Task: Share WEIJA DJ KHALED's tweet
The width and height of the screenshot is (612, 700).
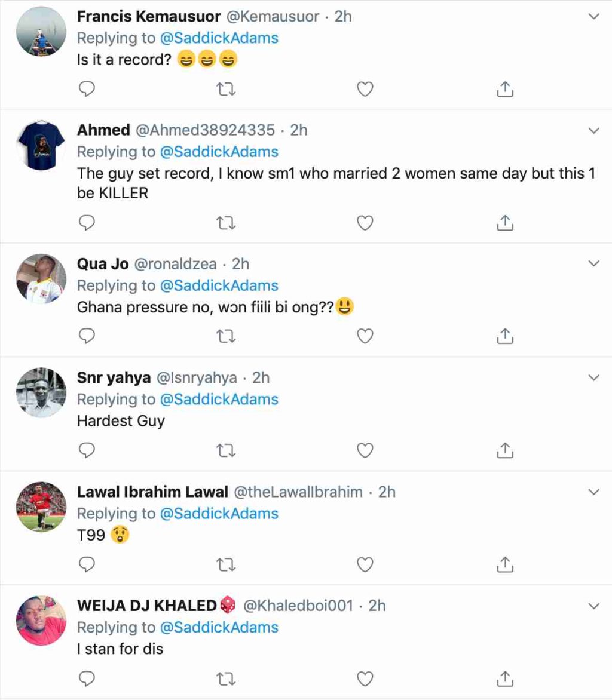Action: coord(505,678)
